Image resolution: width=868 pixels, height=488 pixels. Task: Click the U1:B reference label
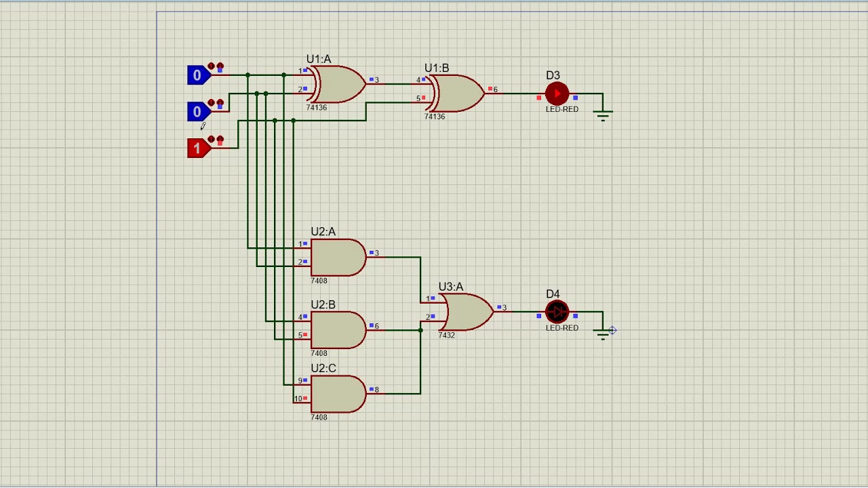tap(437, 68)
